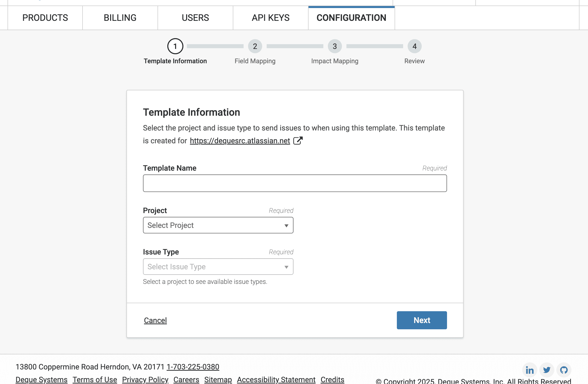Click the 1-703-225-0380 phone link

coord(193,367)
